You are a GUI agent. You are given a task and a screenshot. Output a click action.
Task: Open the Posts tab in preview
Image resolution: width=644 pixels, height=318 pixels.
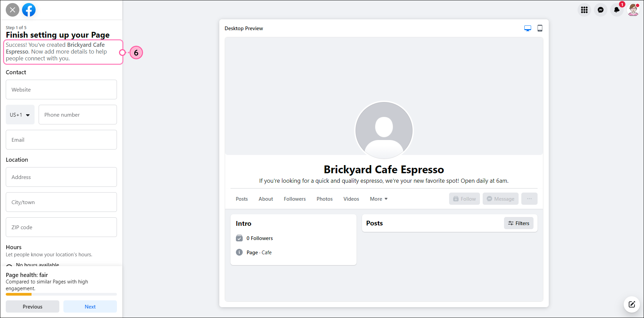(x=242, y=199)
